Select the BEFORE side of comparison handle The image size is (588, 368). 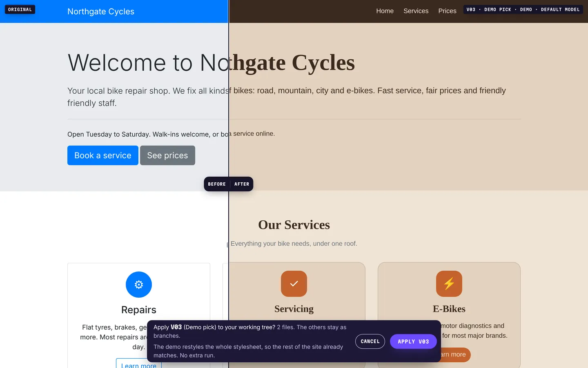click(x=217, y=184)
